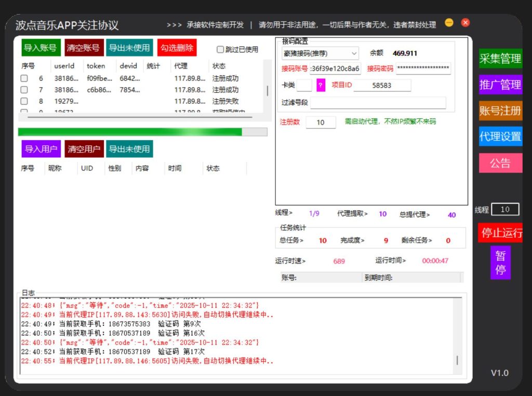Click the 导出未使用 export unused button
Image resolution: width=532 pixels, height=396 pixels.
pos(129,47)
